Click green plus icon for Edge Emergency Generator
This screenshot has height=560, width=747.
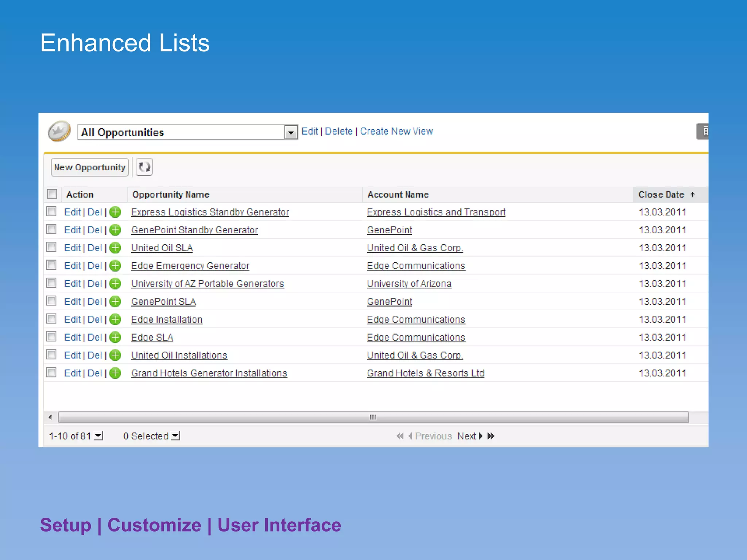115,265
